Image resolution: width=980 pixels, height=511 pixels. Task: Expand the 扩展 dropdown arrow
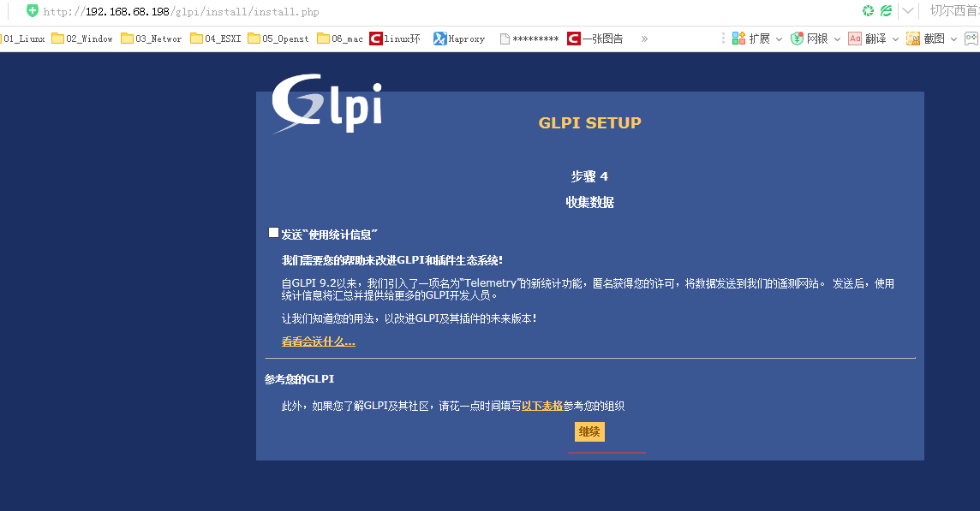click(779, 39)
